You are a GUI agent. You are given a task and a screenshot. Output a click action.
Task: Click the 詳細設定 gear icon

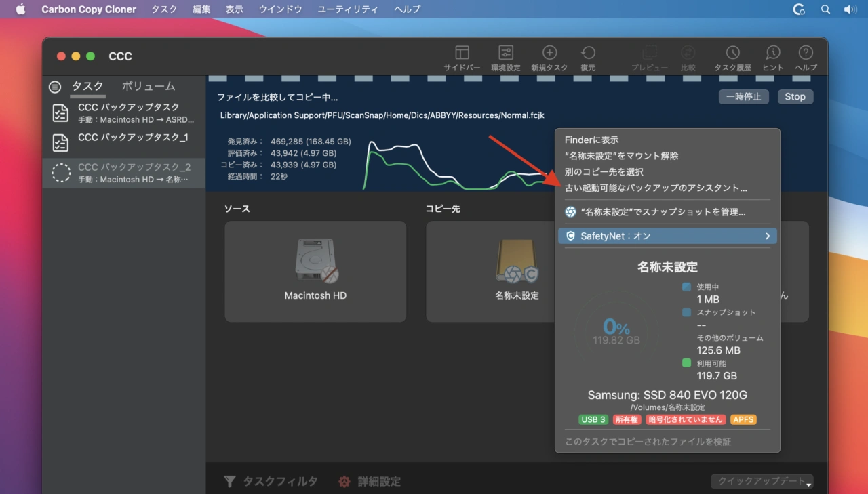click(x=344, y=481)
